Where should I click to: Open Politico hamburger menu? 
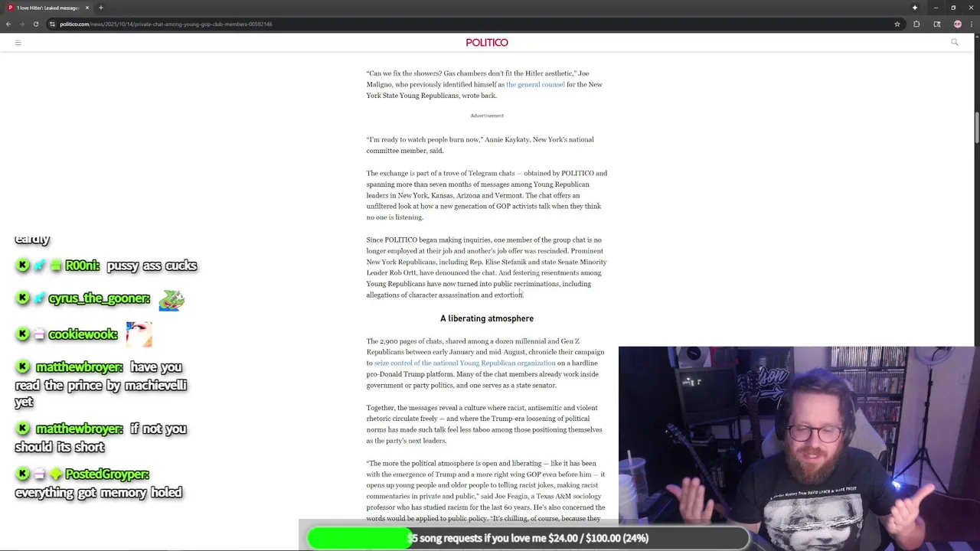18,43
